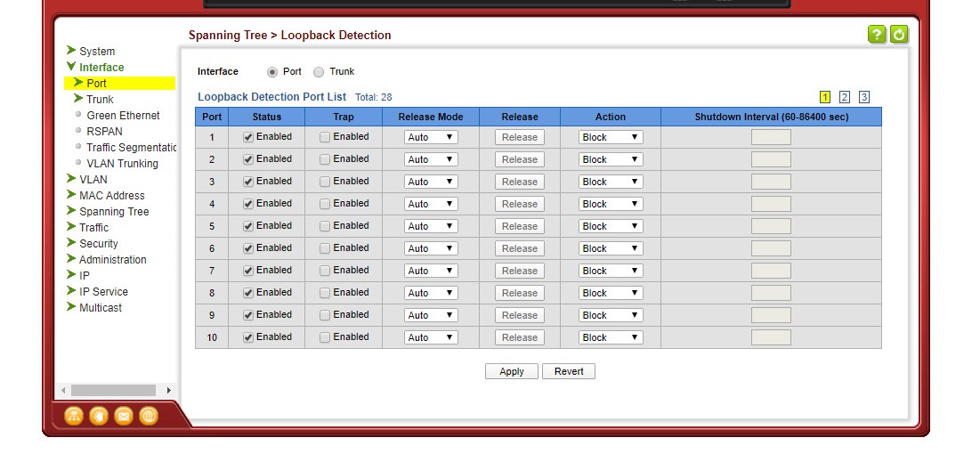Open VLAN Trunking page
The image size is (980, 454).
(x=123, y=164)
